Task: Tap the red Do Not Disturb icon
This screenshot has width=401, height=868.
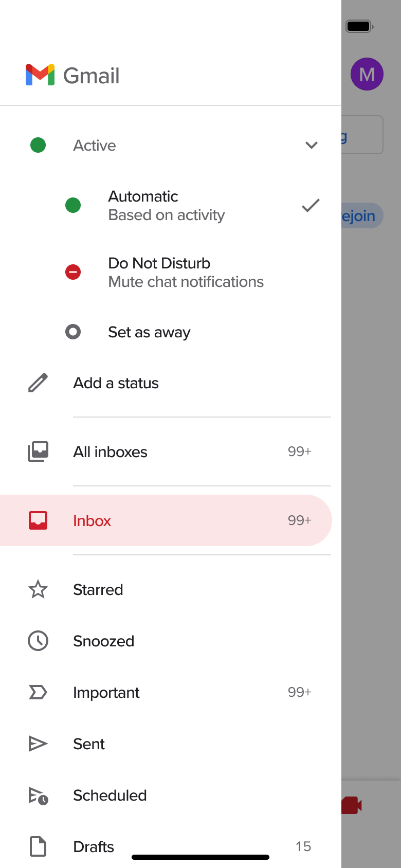Action: [73, 272]
